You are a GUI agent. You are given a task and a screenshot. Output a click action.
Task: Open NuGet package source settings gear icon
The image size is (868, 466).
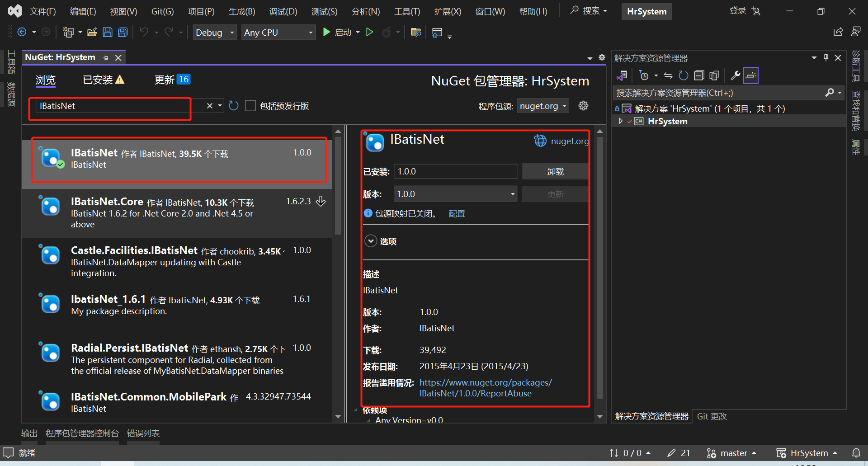point(583,105)
